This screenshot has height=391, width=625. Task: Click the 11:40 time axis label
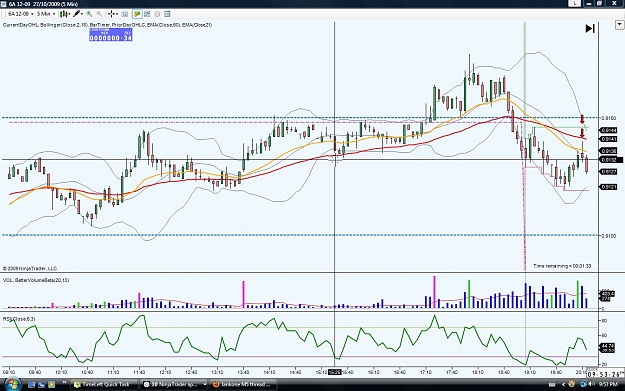139,372
